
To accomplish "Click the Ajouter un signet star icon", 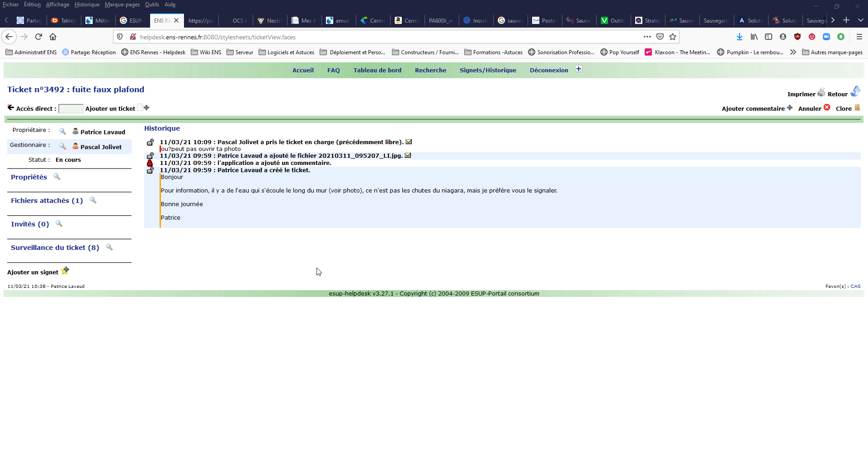I will 65,271.
